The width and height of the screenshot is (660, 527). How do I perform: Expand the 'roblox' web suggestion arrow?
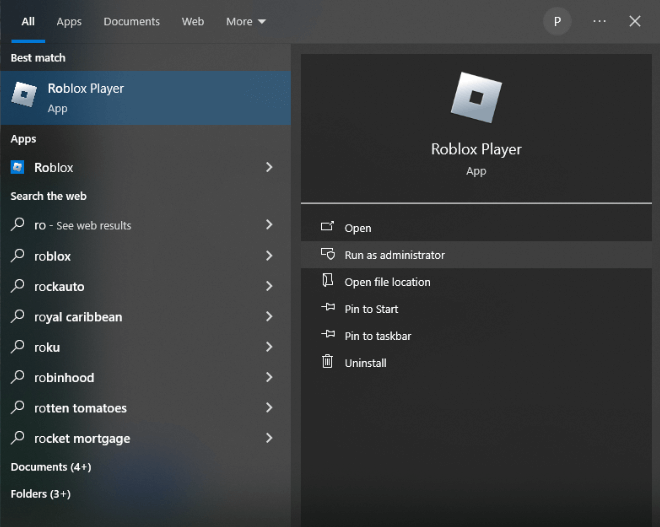[x=269, y=256]
